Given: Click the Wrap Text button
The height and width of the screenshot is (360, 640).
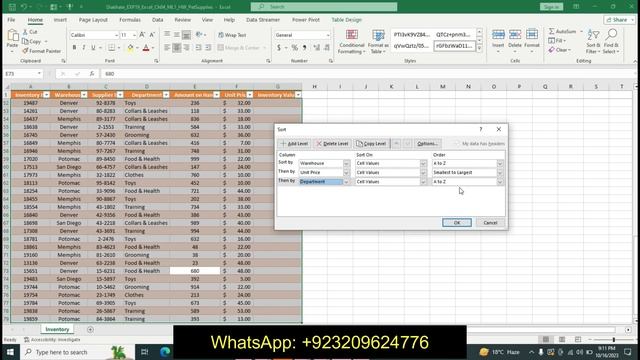Looking at the screenshot, I should [232, 35].
